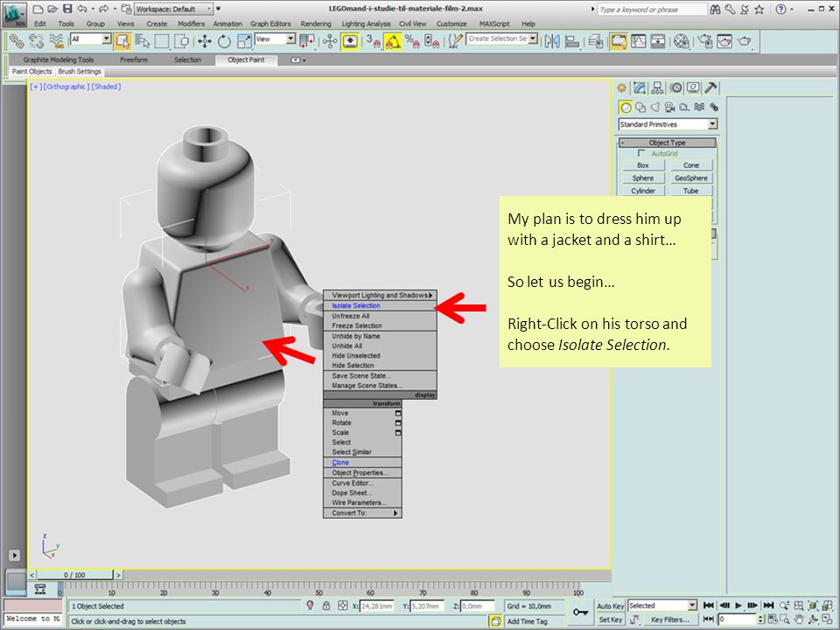This screenshot has height=630, width=840.
Task: Click the Play Animation button
Action: pyautogui.click(x=738, y=605)
